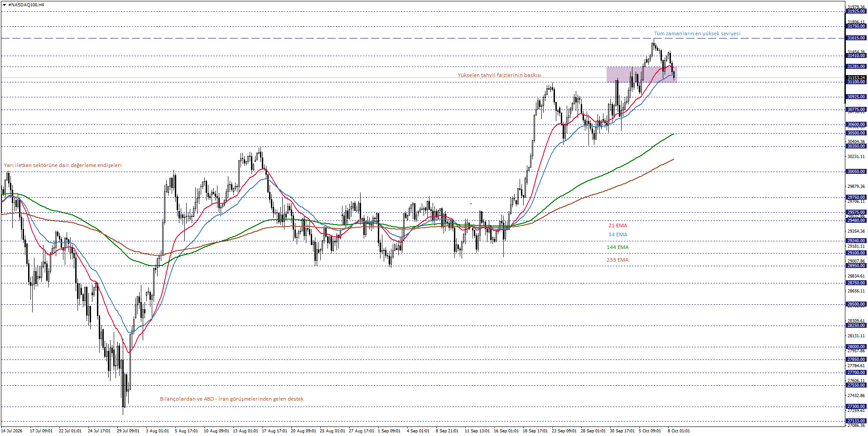Click the green '144 EMA' legend label

(x=617, y=247)
